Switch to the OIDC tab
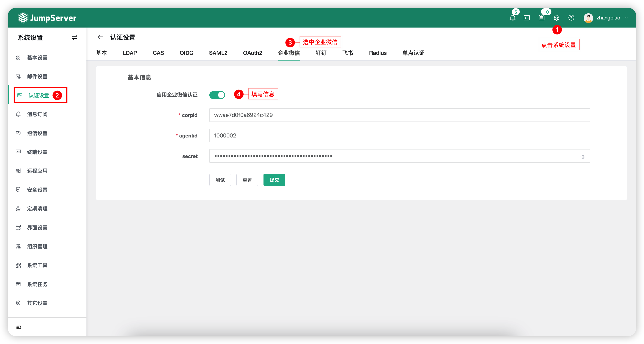Screen dimensions: 644x344 tap(186, 53)
